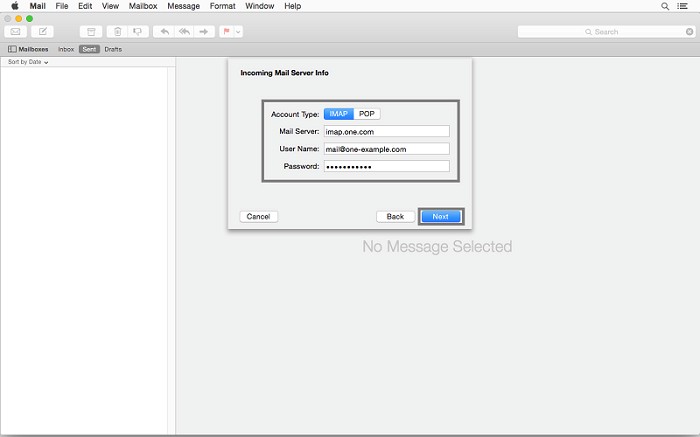The height and width of the screenshot is (437, 700).
Task: Open the Window menu
Action: click(259, 6)
